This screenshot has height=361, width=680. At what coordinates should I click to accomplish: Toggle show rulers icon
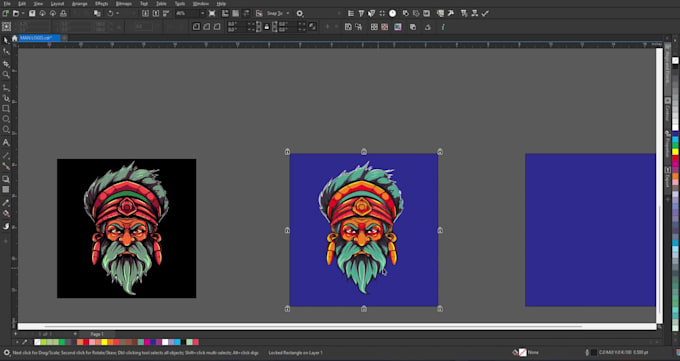point(225,13)
